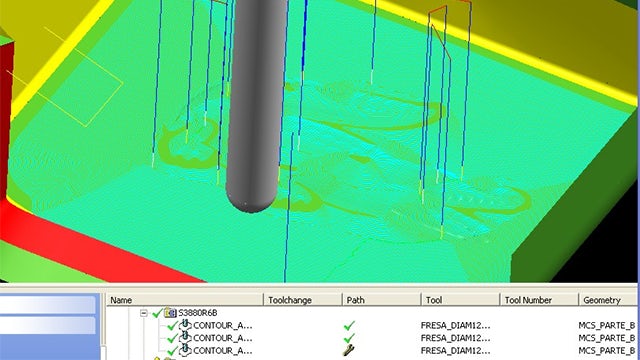Click the green status checkmark beside S3880R6B

tap(158, 313)
